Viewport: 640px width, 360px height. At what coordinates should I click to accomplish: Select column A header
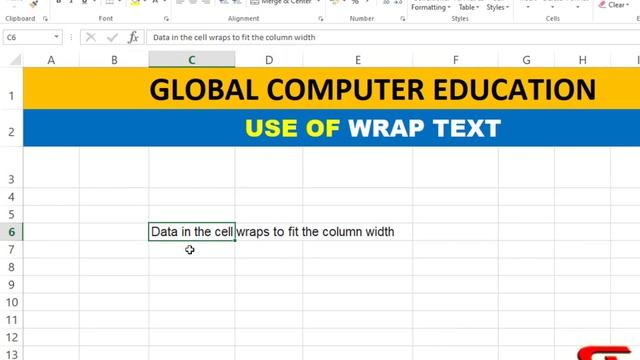51,60
